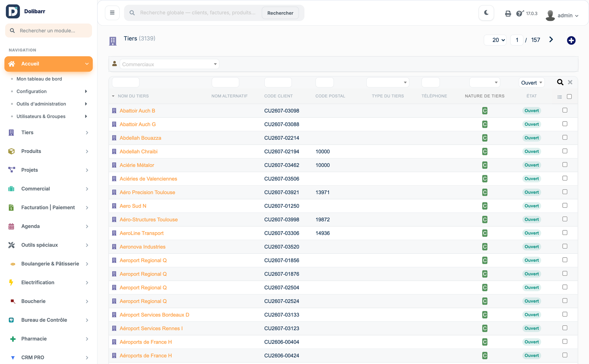Click the global search input field
The image size is (589, 364).
pos(199,13)
